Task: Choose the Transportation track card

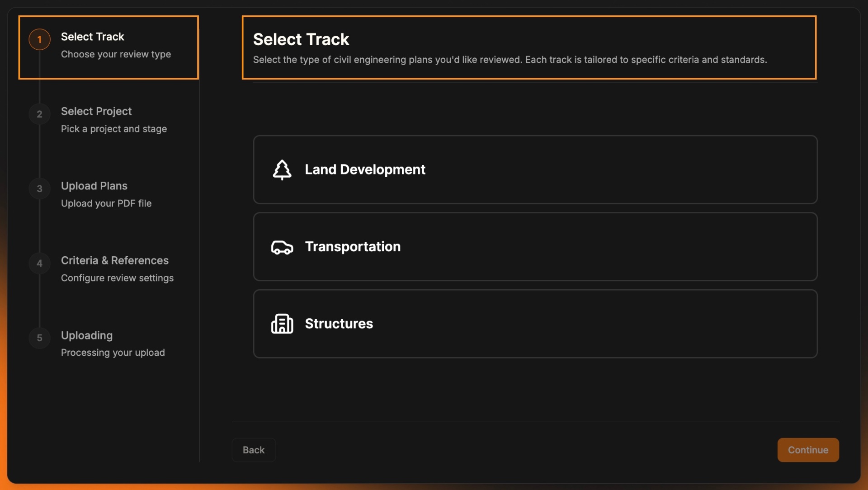Action: coord(535,247)
